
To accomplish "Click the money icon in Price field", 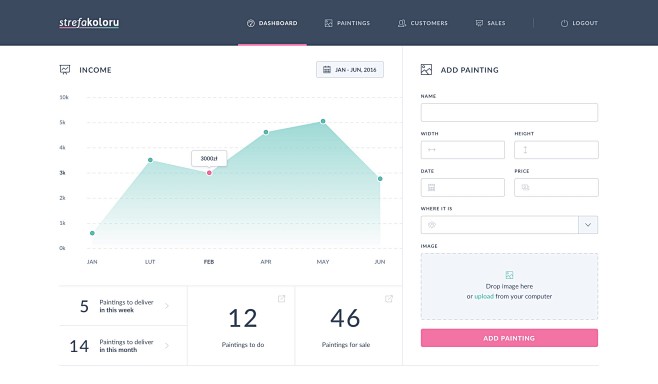I will click(x=525, y=187).
